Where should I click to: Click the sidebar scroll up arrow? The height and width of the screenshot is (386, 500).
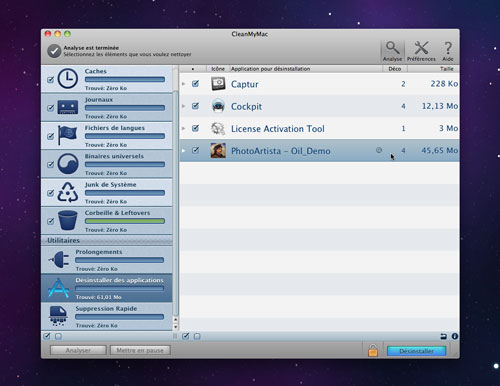tap(176, 320)
